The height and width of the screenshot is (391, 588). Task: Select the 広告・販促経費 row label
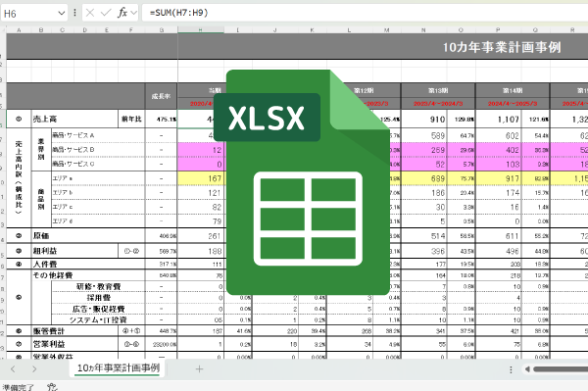coord(98,309)
